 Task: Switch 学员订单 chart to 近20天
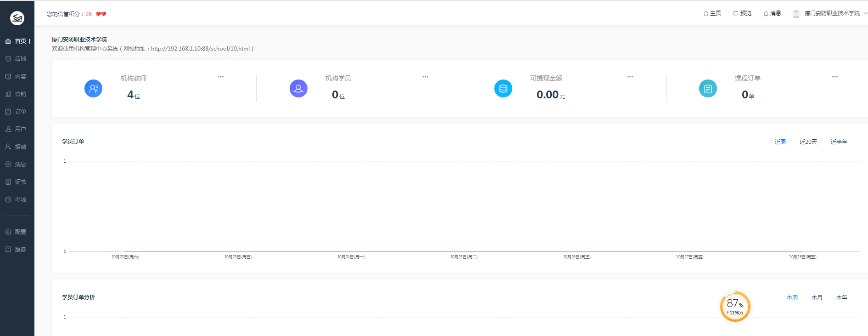coord(808,142)
